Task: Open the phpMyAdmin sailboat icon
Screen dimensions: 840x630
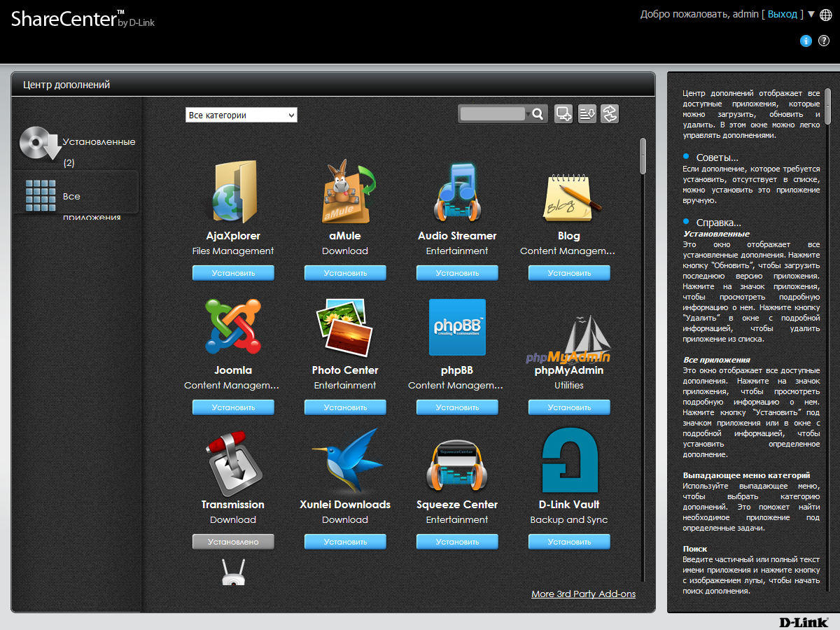Action: click(569, 339)
